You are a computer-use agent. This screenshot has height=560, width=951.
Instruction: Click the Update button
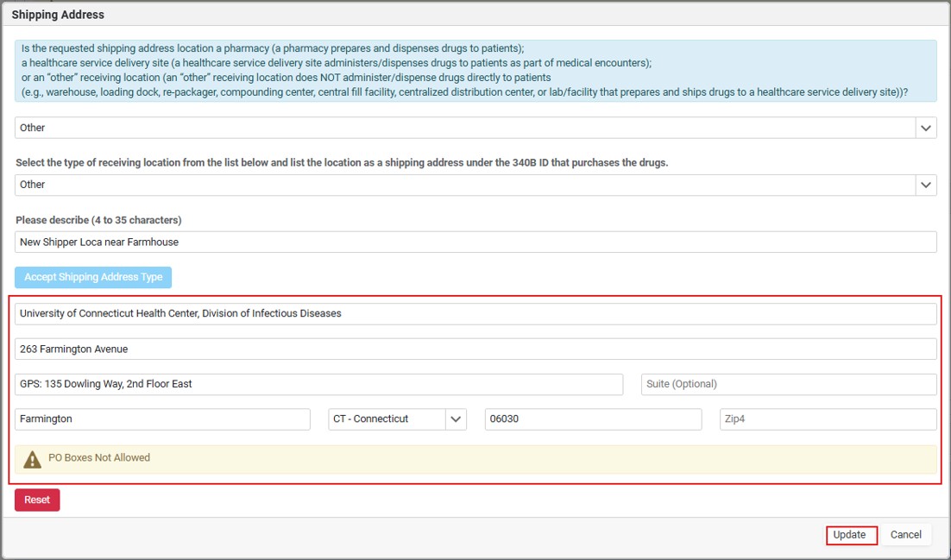851,534
